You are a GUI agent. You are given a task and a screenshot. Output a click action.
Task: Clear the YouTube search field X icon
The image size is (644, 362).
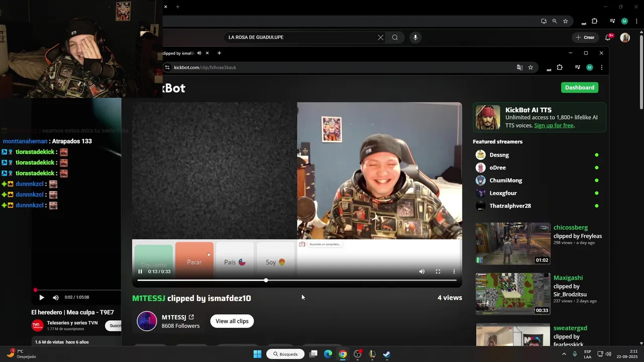click(380, 37)
